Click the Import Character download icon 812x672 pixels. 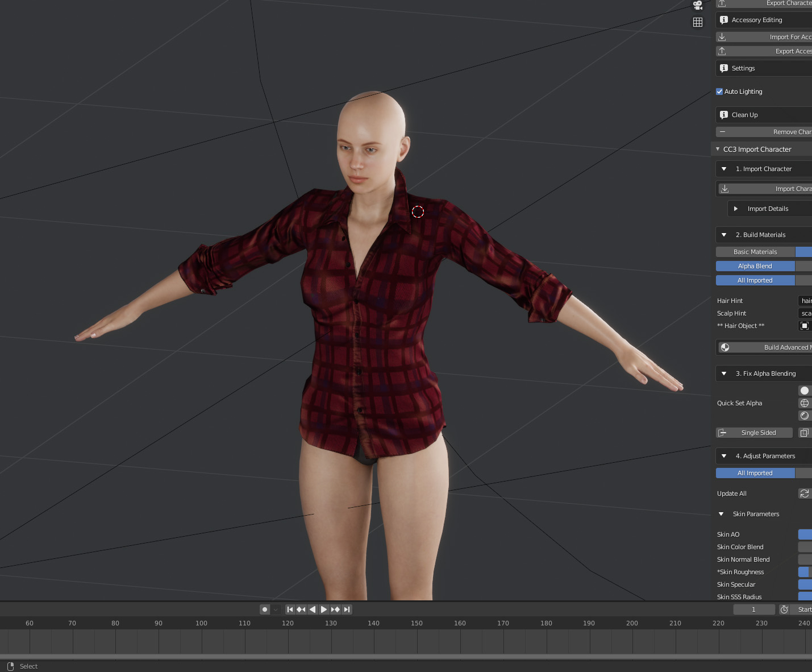(725, 189)
